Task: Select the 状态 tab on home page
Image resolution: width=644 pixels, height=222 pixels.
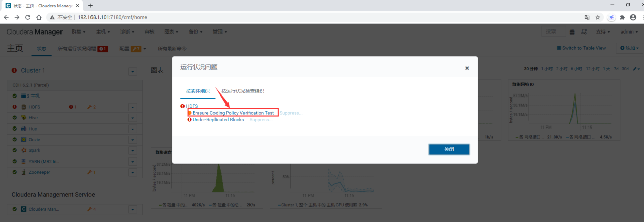Action: point(42,49)
